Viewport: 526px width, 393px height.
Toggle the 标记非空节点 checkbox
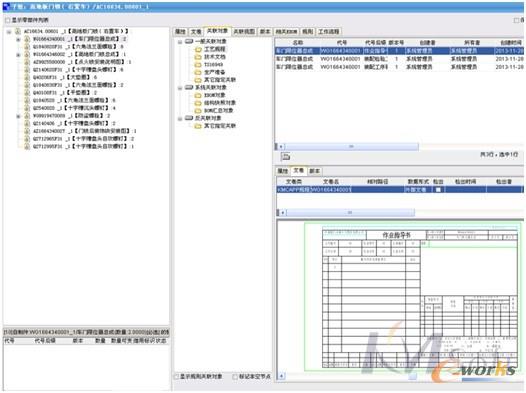coord(235,377)
